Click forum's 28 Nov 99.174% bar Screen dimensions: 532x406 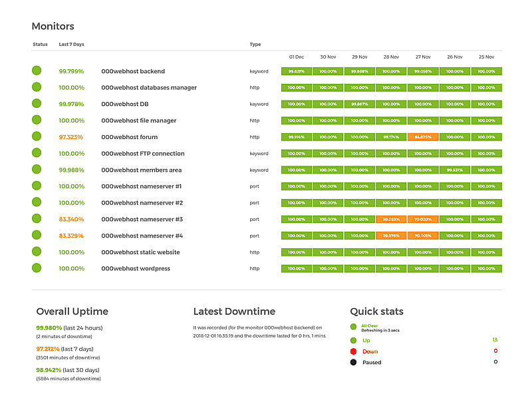click(391, 137)
